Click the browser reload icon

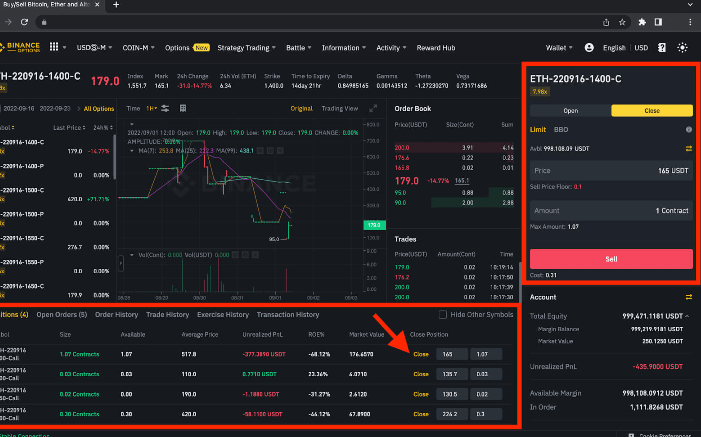[25, 22]
